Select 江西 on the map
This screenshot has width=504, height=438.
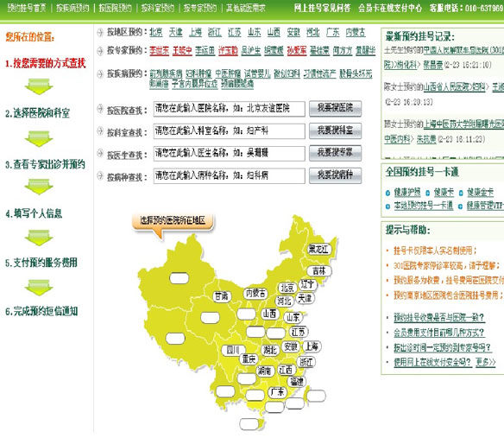(286, 370)
